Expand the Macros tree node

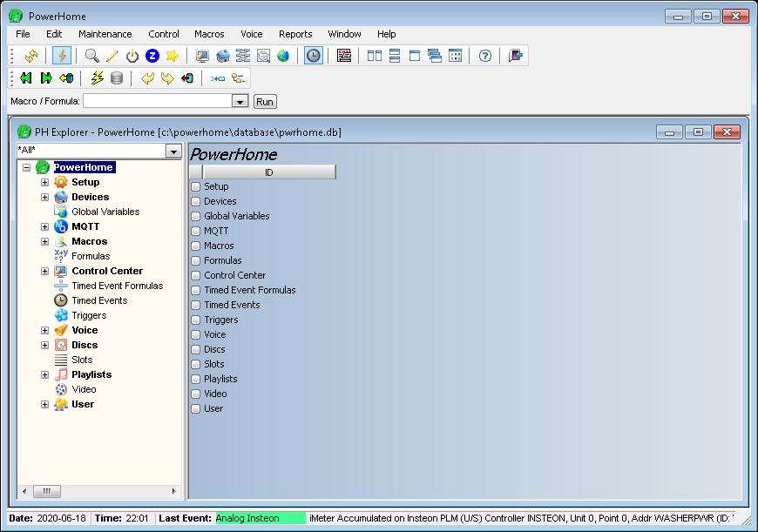(45, 241)
